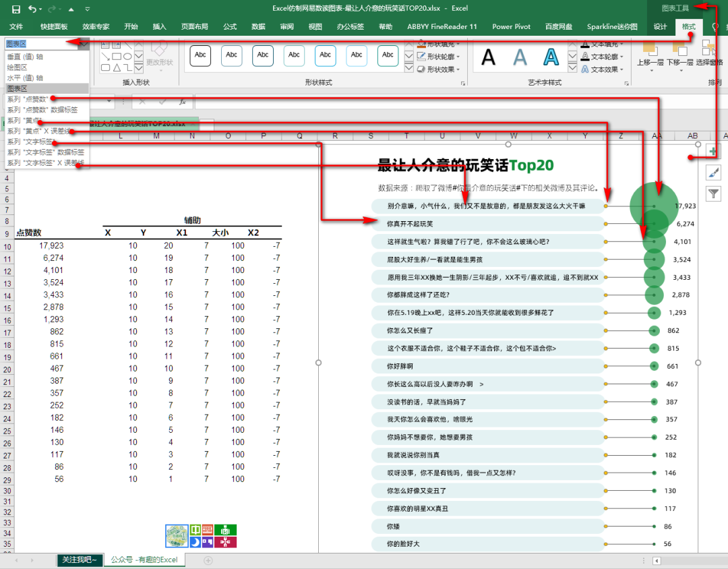Open the chart styles paintbrush button
This screenshot has height=569, width=728.
[713, 173]
